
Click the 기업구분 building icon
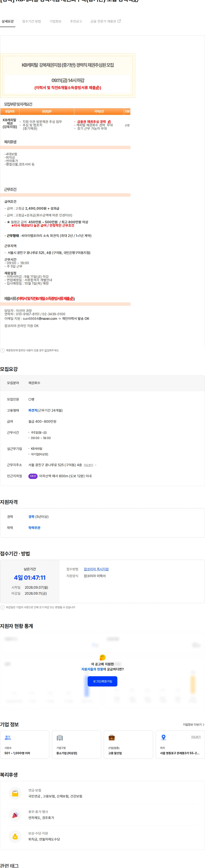[60, 738]
